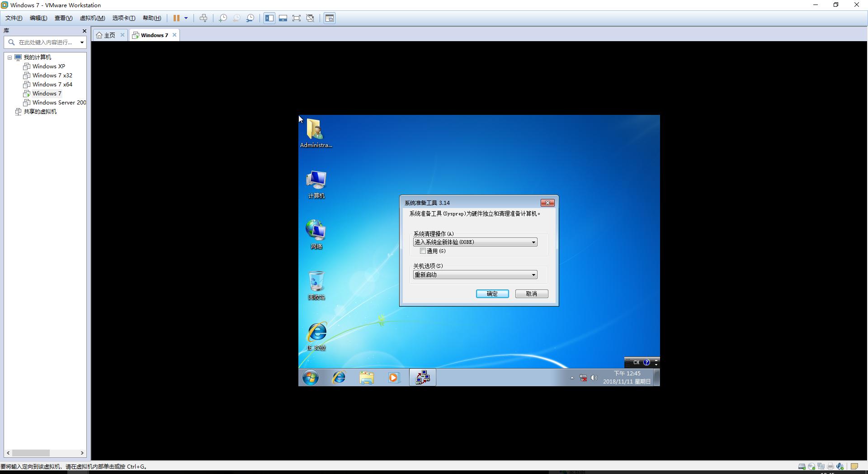The image size is (868, 474).
Task: Suspend the virtual machine with the pause icon
Action: coord(177,18)
